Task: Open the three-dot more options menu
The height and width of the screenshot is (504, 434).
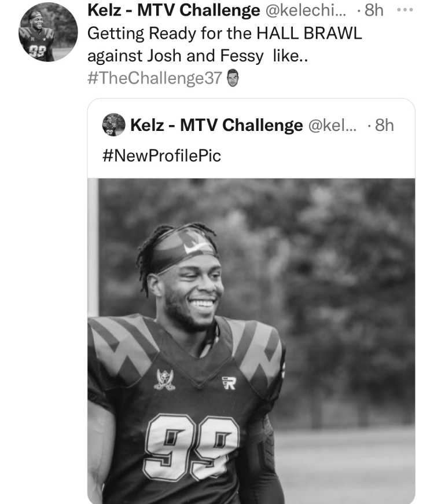Action: [x=405, y=10]
